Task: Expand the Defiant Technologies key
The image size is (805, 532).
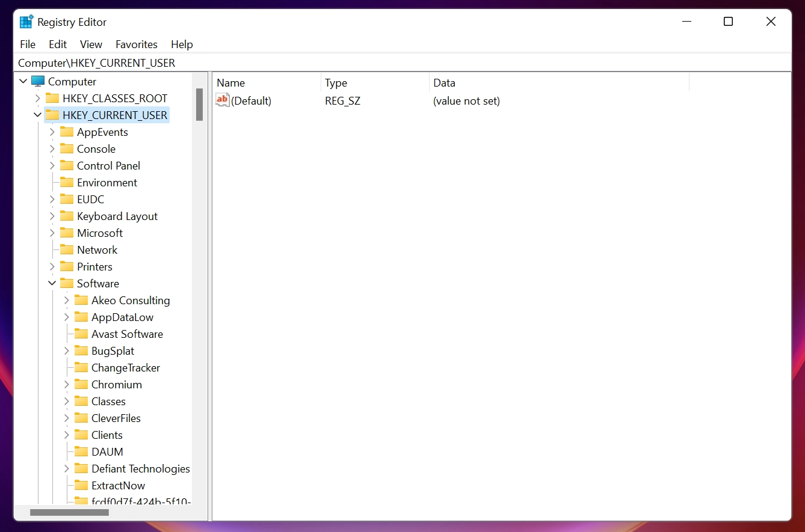Action: [x=67, y=468]
